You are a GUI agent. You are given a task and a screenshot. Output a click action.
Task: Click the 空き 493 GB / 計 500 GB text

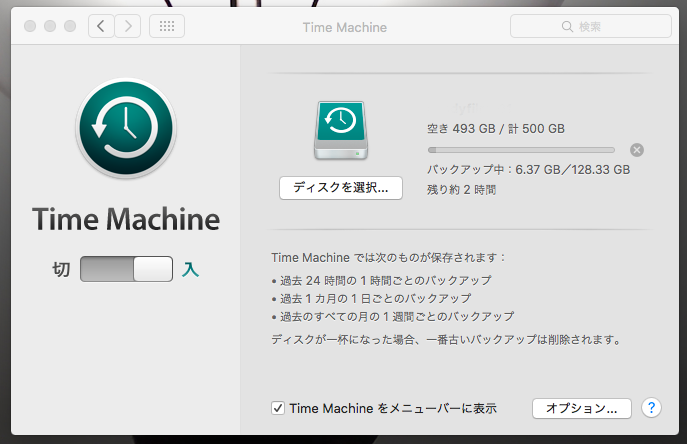click(496, 129)
